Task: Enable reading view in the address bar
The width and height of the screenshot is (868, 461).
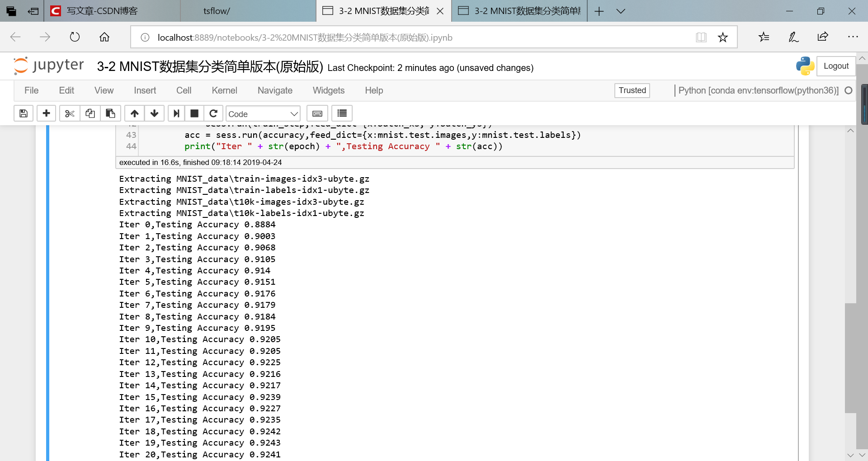Action: click(x=701, y=37)
